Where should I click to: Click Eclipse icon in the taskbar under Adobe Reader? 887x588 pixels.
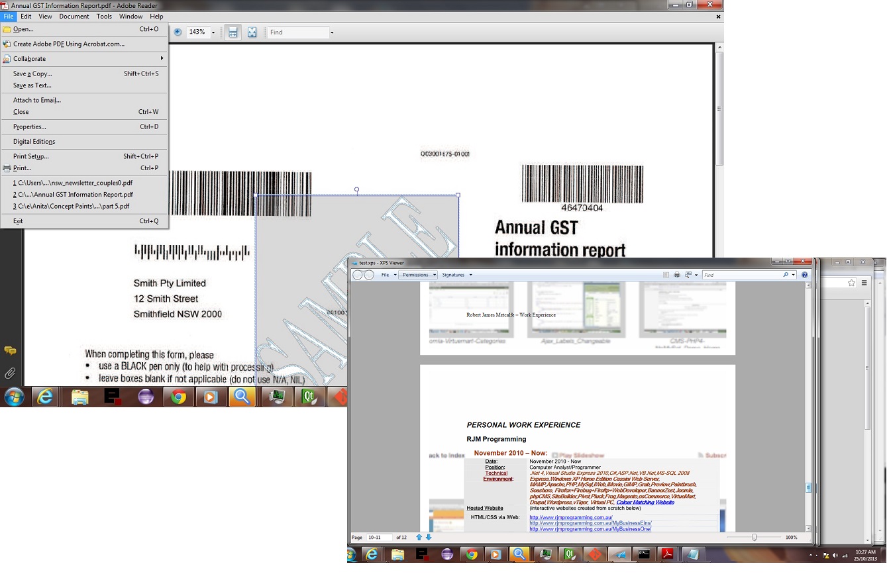click(x=146, y=397)
